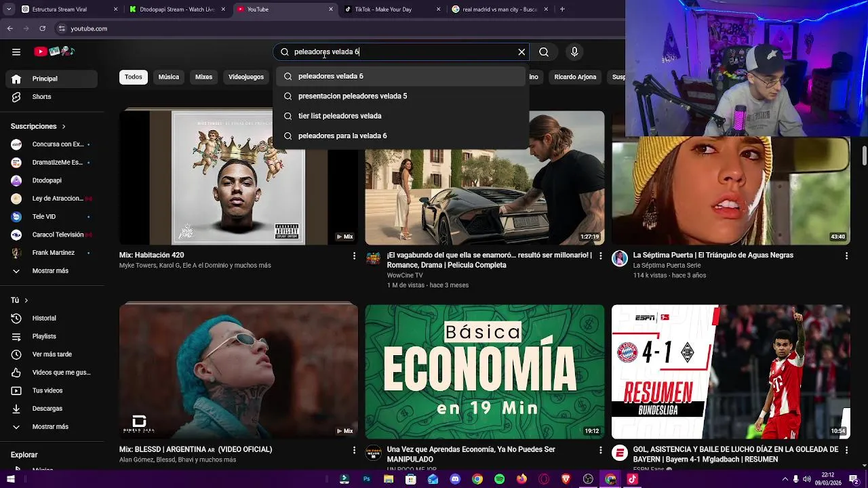The height and width of the screenshot is (488, 868).
Task: Open options menu for 'Mix: Habitación 420'
Action: 354,256
